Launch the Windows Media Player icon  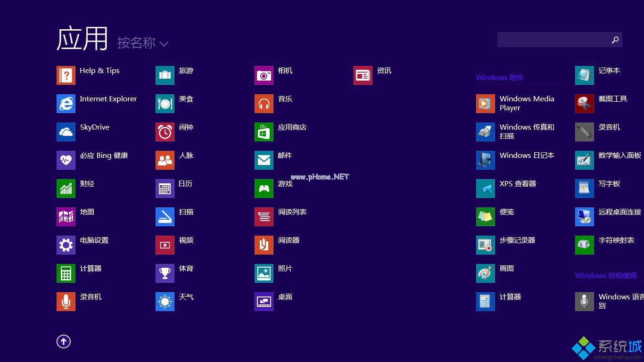[x=486, y=104]
